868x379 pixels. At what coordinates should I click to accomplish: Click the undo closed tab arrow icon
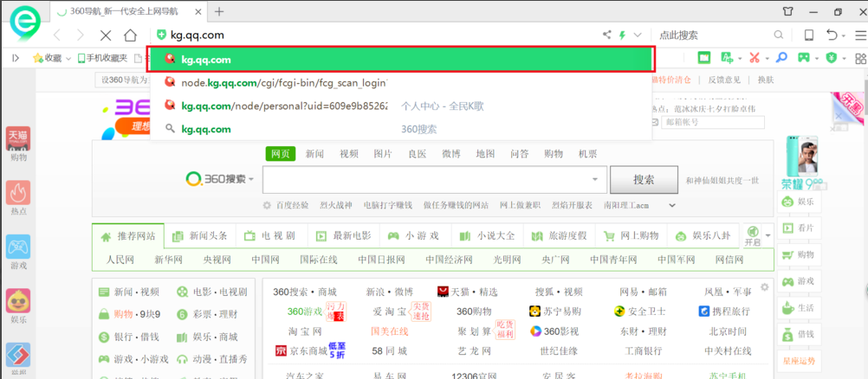pos(832,35)
